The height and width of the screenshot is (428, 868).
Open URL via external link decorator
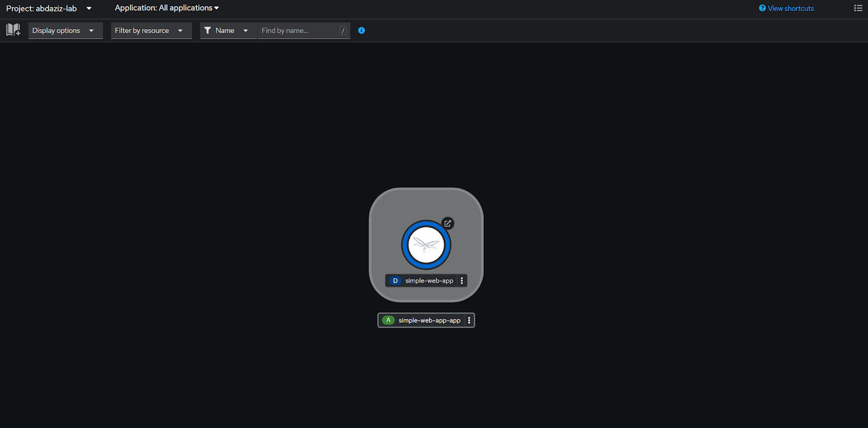(x=448, y=223)
